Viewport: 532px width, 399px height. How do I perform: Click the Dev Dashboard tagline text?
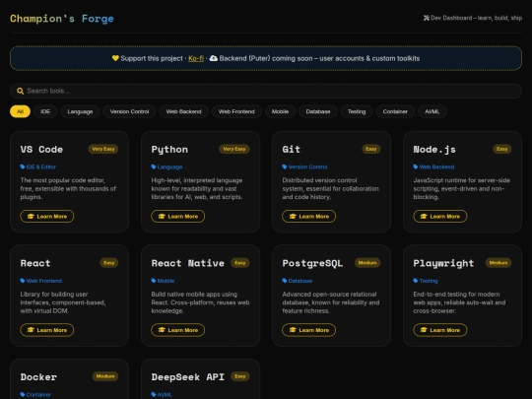coord(477,18)
